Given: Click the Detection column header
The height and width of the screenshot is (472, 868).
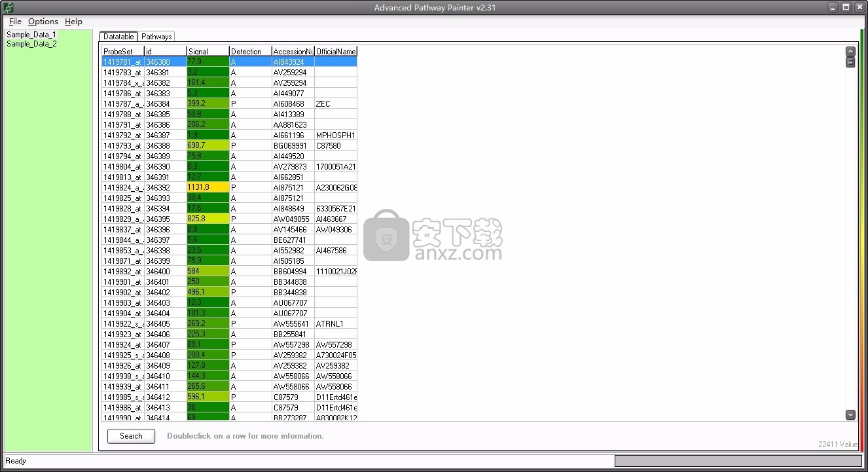Looking at the screenshot, I should (250, 51).
